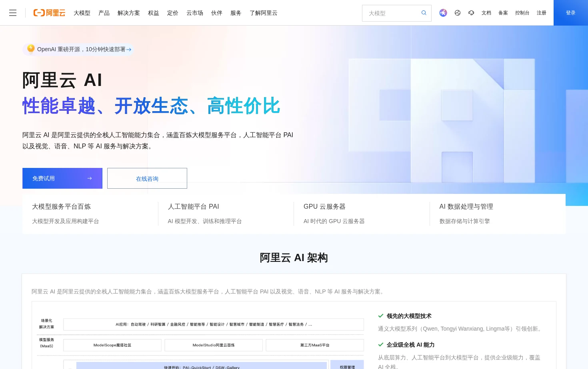The image size is (588, 369).
Task: Click the 通义大模型系列 description text
Action: [461, 329]
